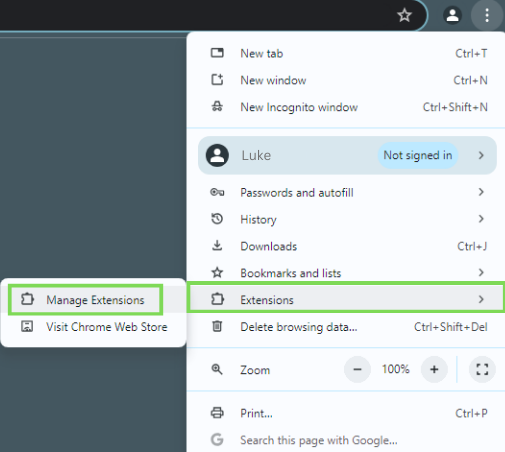Expand Passwords and autofill chevron

pyautogui.click(x=481, y=192)
